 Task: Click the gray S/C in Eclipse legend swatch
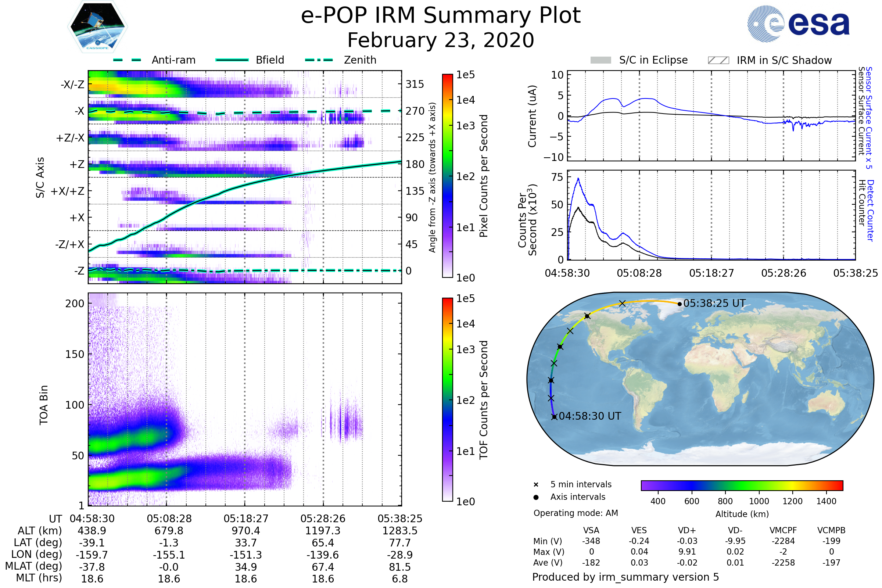pos(600,60)
